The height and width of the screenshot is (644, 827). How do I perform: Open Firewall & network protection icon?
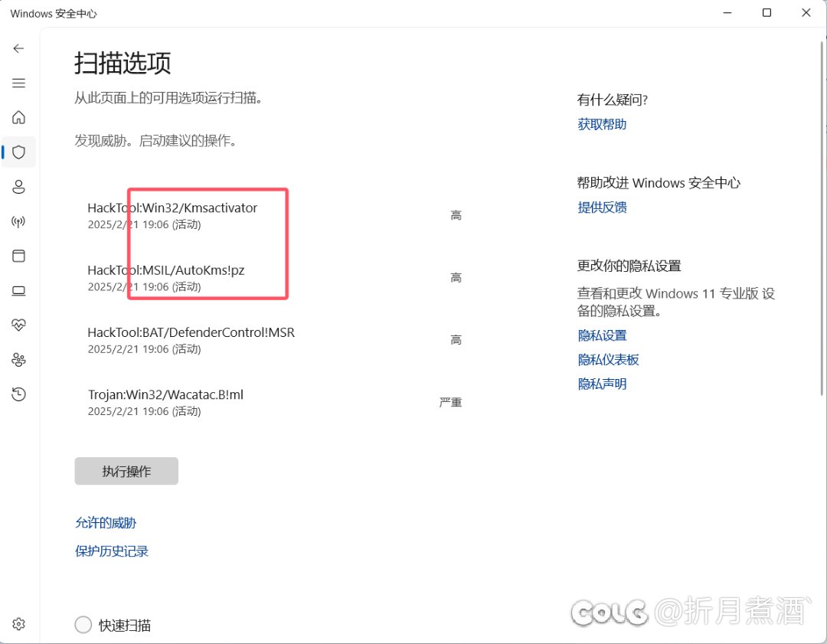pyautogui.click(x=18, y=221)
